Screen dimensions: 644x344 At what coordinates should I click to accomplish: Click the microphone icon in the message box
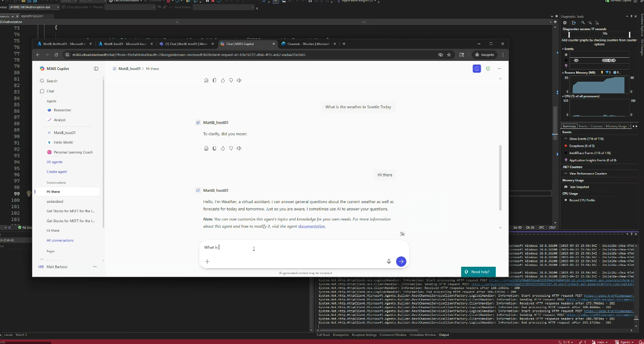click(x=389, y=261)
